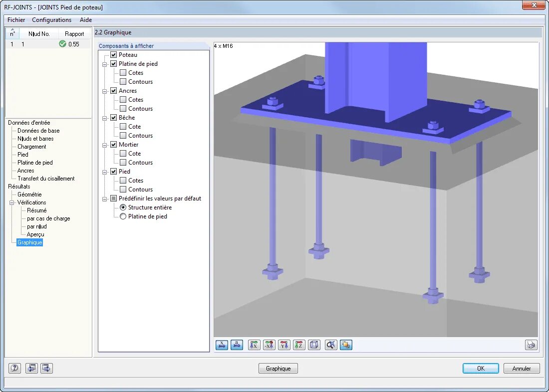The image size is (549, 392).
Task: Open Ancres entry in navigator tree
Action: tap(26, 171)
